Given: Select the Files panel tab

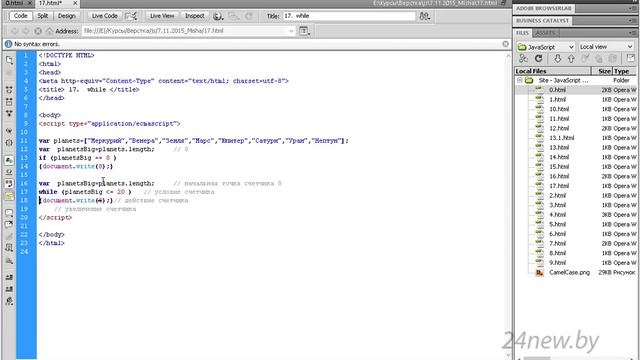Looking at the screenshot, I should [x=522, y=33].
